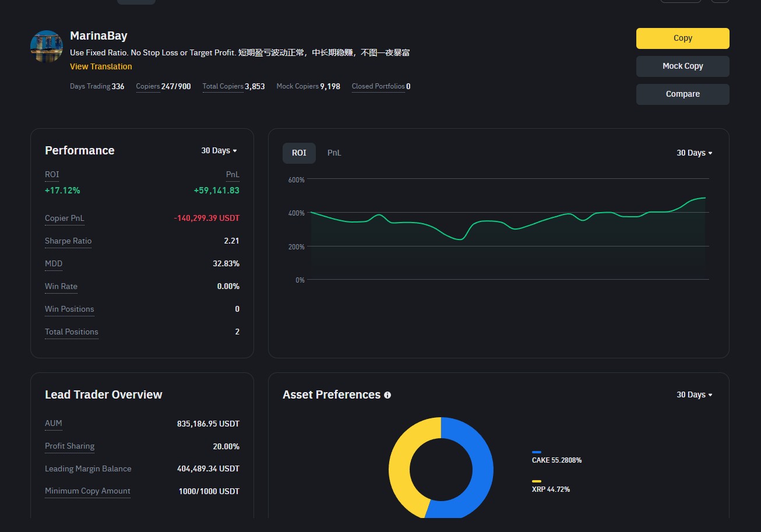Viewport: 761px width, 532px height.
Task: Click the -140,299.39 USDT value
Action: click(207, 219)
